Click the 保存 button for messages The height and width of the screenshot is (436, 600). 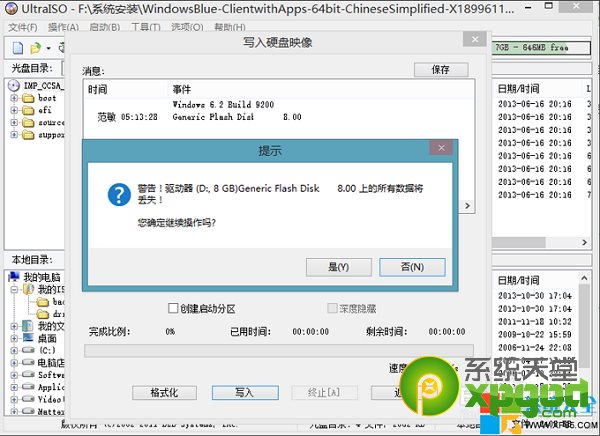(440, 70)
